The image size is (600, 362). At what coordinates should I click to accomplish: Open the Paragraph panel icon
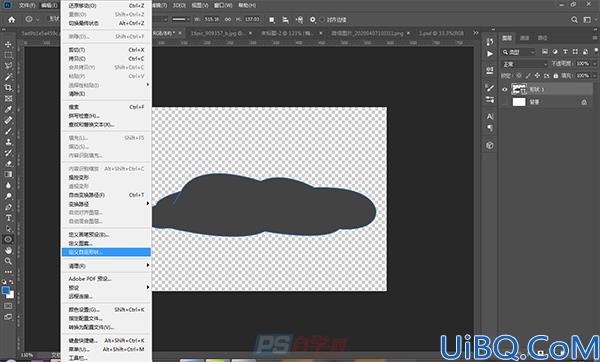[490, 128]
